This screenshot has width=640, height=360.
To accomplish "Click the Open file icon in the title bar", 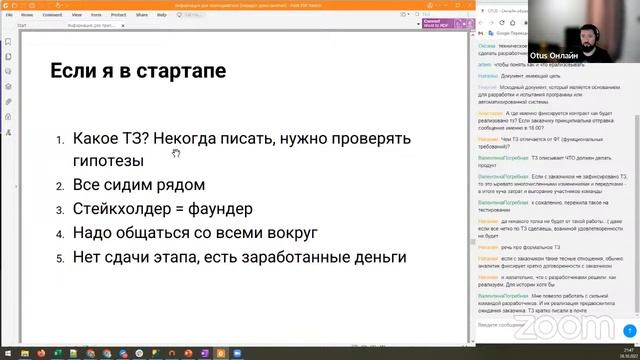I will tap(14, 6).
